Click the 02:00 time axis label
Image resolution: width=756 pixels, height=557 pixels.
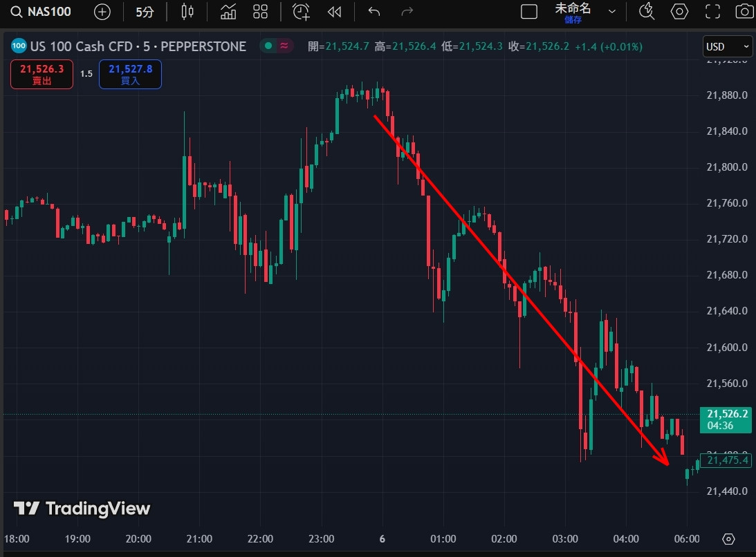(504, 539)
